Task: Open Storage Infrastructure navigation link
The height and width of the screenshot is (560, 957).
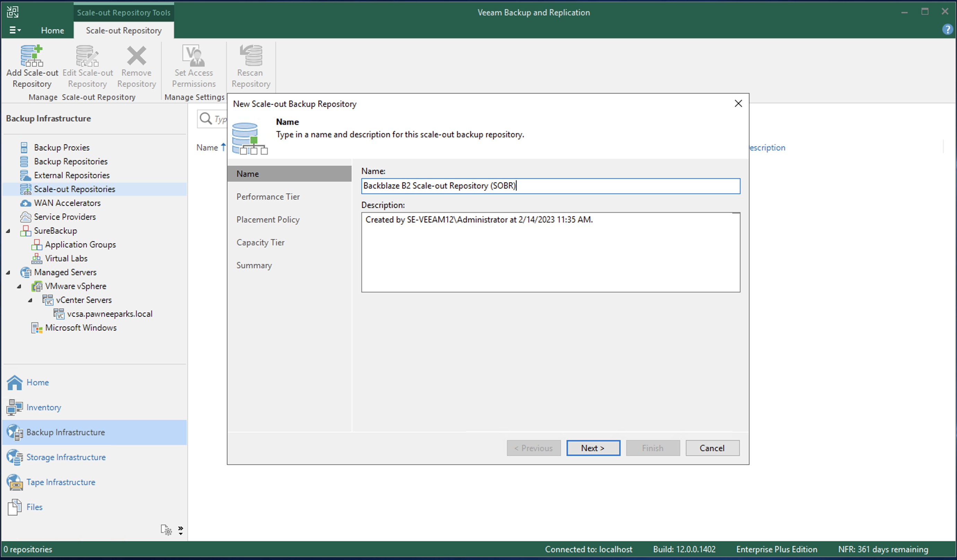Action: [x=66, y=457]
